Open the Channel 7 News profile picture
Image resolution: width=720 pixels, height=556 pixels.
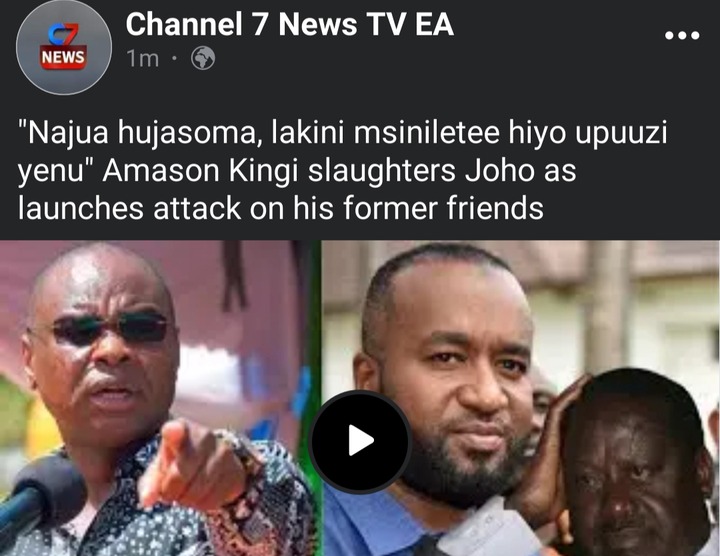pos(63,47)
